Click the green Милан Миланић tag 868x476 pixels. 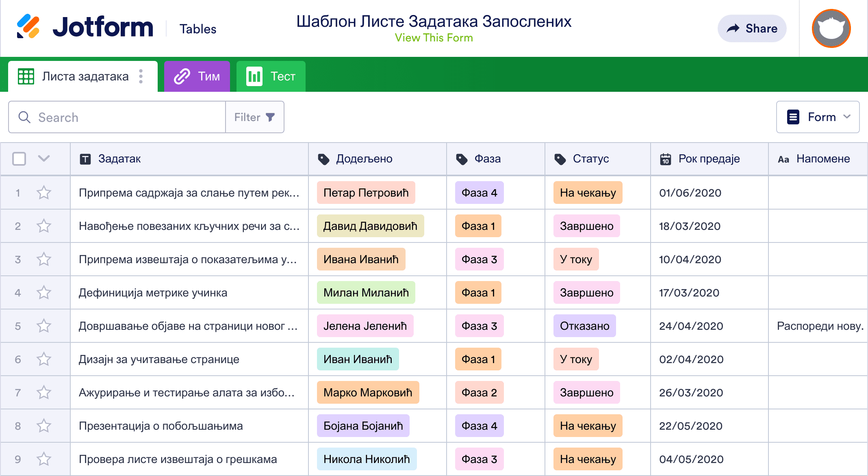[366, 292]
